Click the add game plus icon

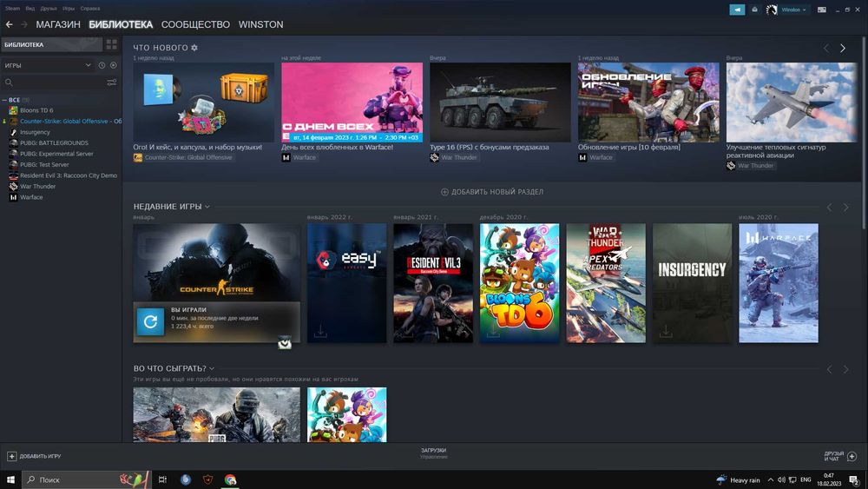click(x=11, y=456)
